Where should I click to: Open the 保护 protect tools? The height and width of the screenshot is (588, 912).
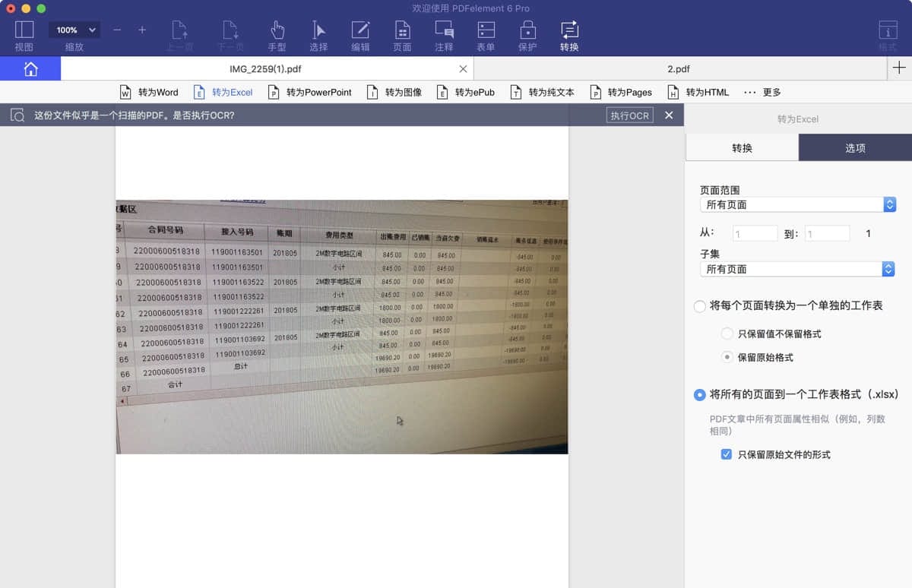pyautogui.click(x=527, y=36)
